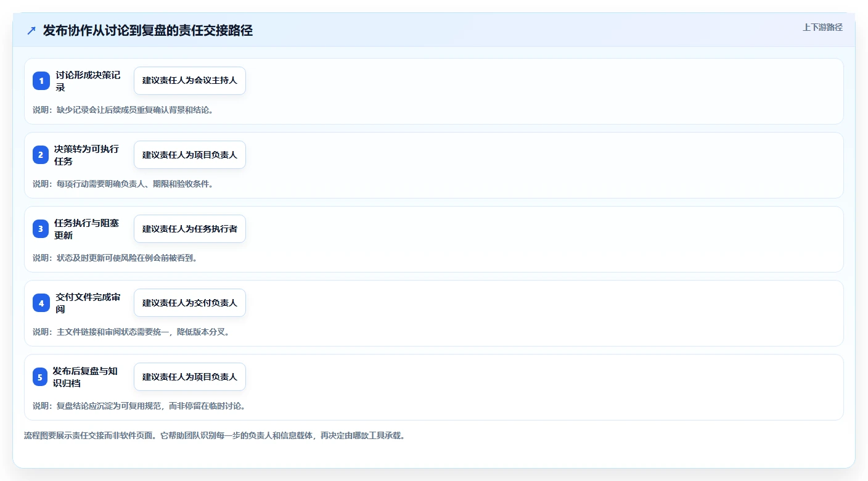Click the 上下游路径 label in header

pyautogui.click(x=822, y=27)
